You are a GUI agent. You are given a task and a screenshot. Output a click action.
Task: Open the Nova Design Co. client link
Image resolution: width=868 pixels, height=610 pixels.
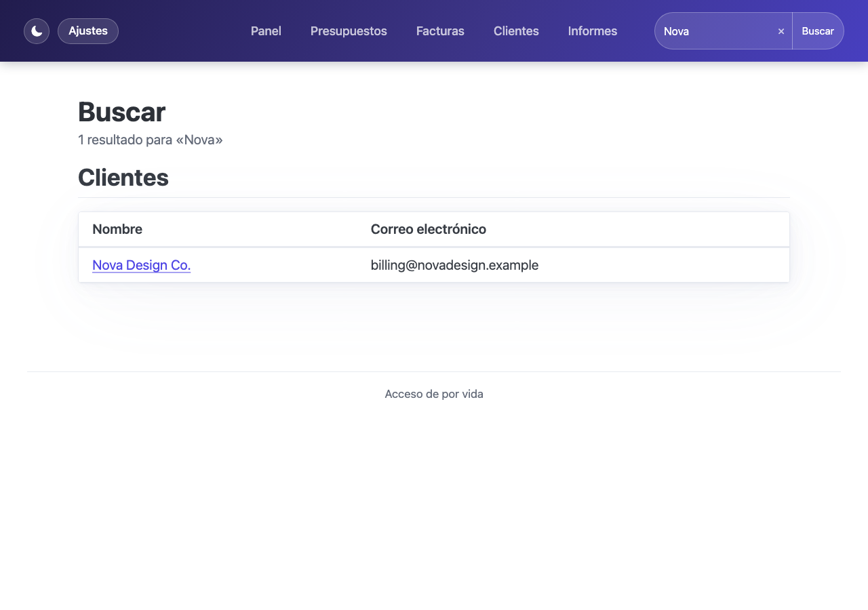click(x=141, y=265)
